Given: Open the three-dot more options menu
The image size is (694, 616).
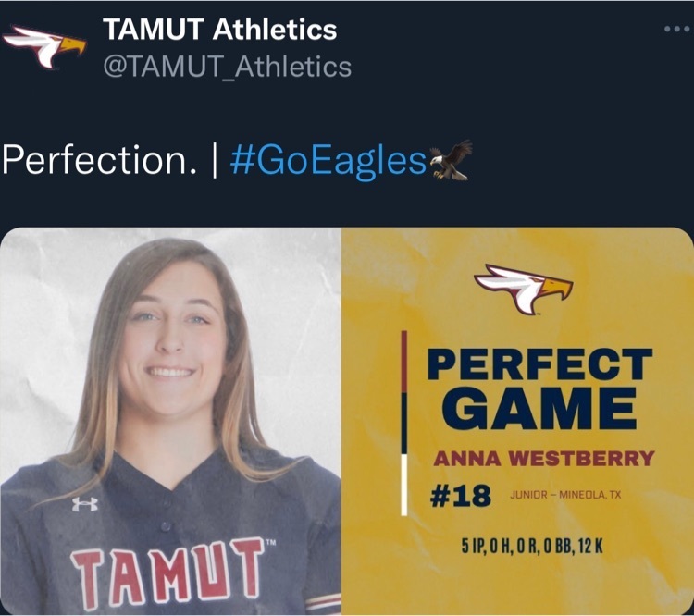Looking at the screenshot, I should [677, 30].
